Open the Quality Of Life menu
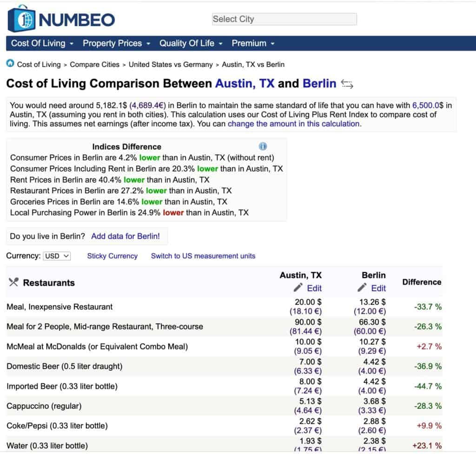 coord(191,43)
